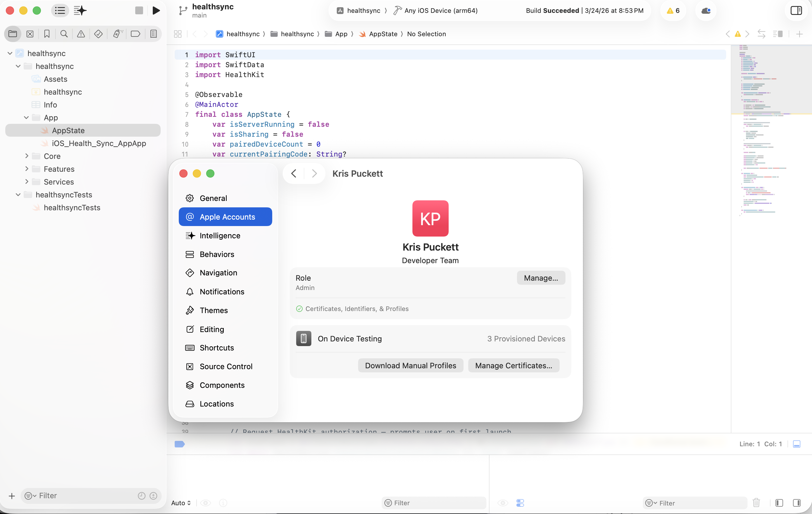The image size is (812, 514).
Task: Expand the Features folder
Action: 27,169
